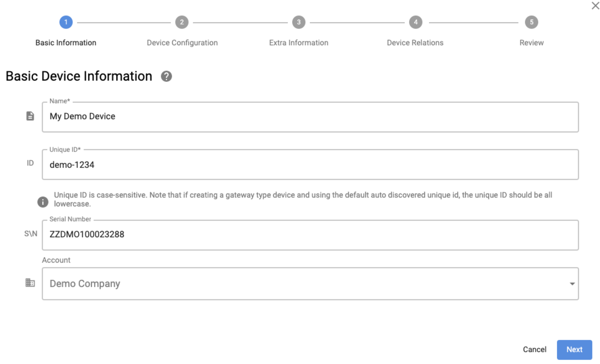Select step 4 circle
The width and height of the screenshot is (600, 364).
point(416,22)
